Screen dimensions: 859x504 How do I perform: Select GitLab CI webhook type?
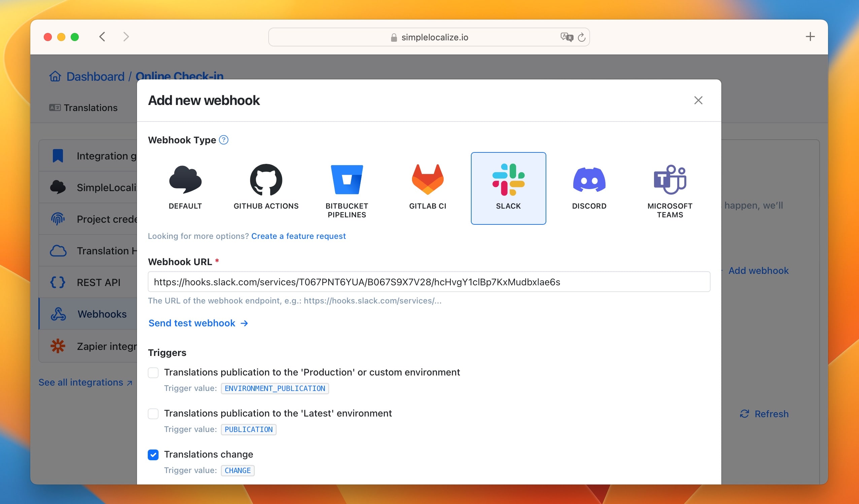point(427,188)
